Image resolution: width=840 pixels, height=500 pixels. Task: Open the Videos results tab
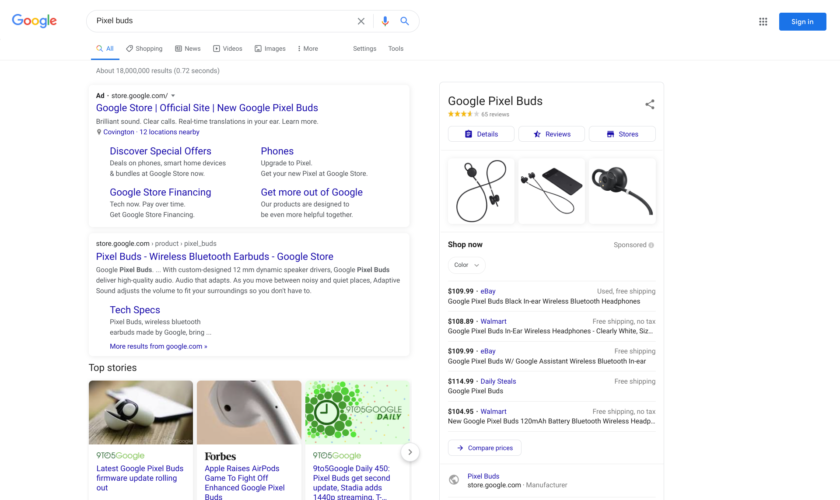tap(228, 48)
